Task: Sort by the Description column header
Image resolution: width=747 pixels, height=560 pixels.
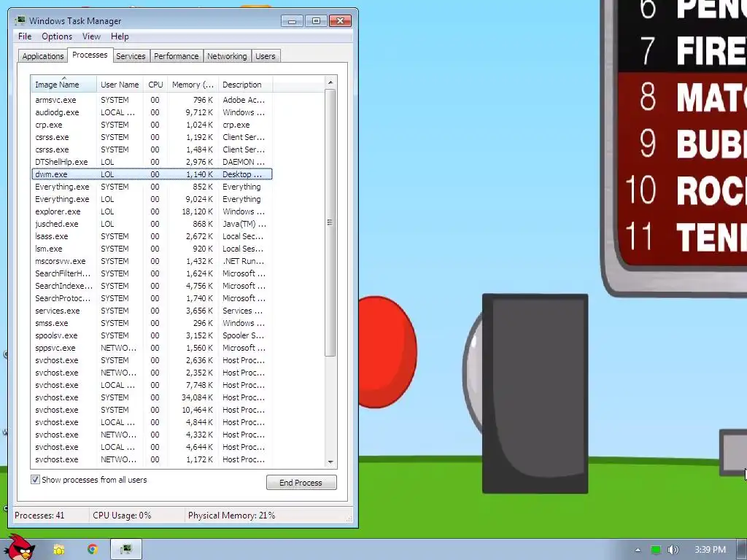Action: [x=245, y=85]
